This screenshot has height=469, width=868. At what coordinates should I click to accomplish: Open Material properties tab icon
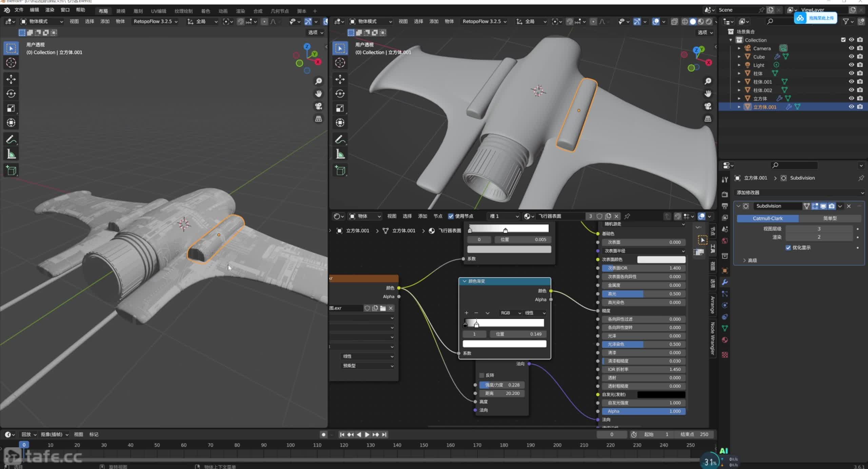tap(725, 340)
